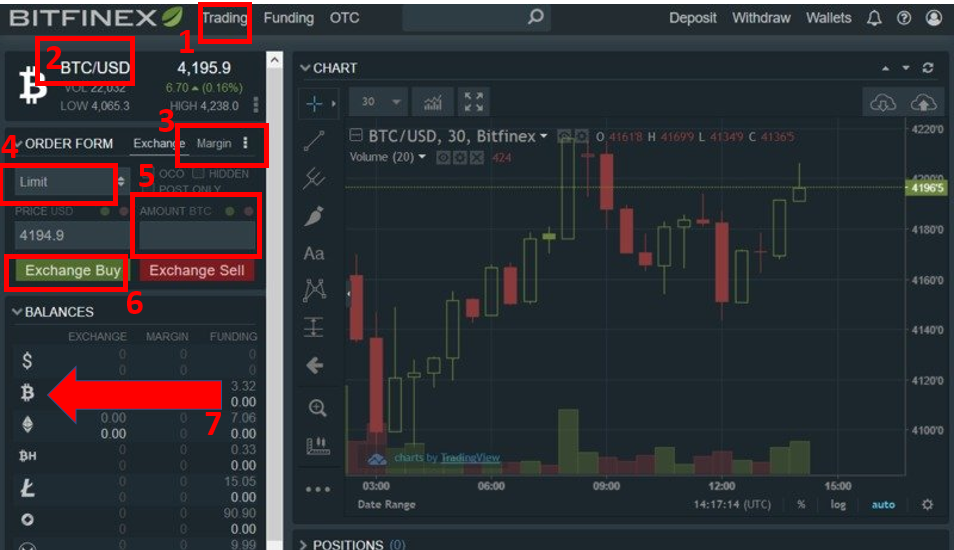Click the chart toolbar back arrow icon
954x550 pixels.
click(x=315, y=366)
